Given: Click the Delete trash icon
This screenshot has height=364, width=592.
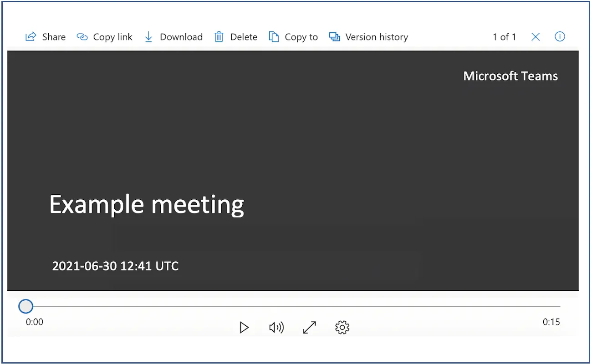Looking at the screenshot, I should [219, 37].
